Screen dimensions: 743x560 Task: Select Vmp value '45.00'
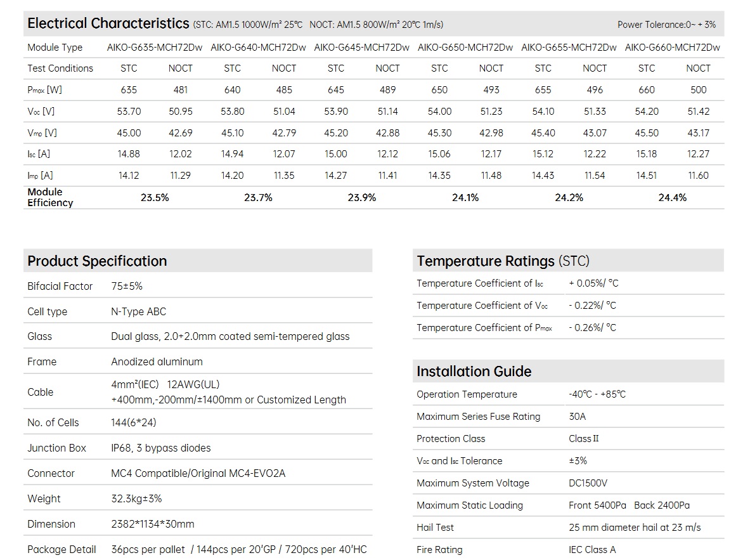129,133
